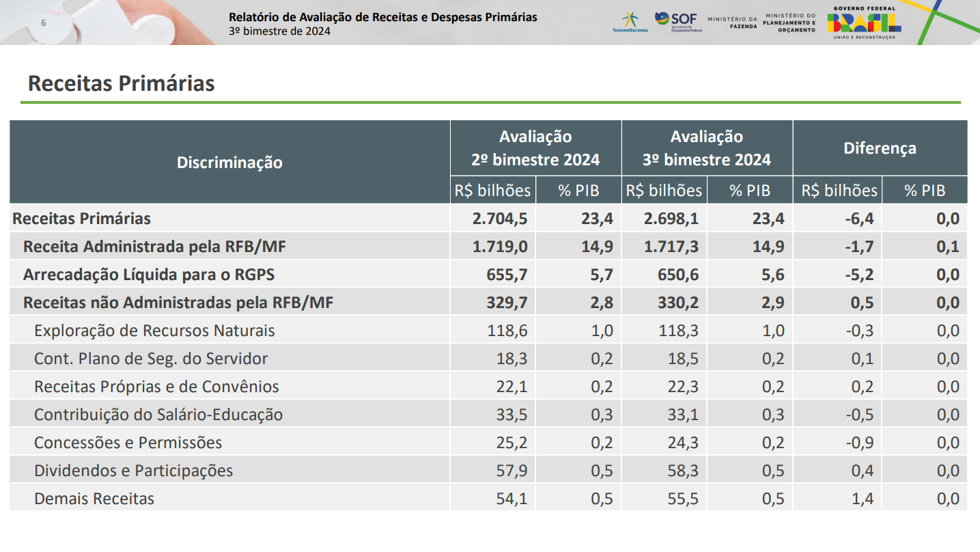980x552 pixels.
Task: Click the '3º bimestre de 2024' subtitle
Action: click(x=279, y=31)
